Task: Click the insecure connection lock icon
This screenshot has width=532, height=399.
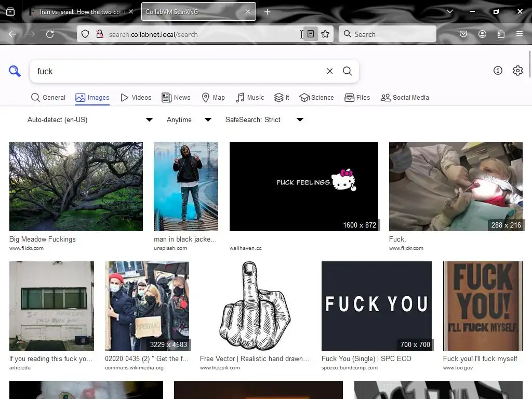Action: [100, 34]
